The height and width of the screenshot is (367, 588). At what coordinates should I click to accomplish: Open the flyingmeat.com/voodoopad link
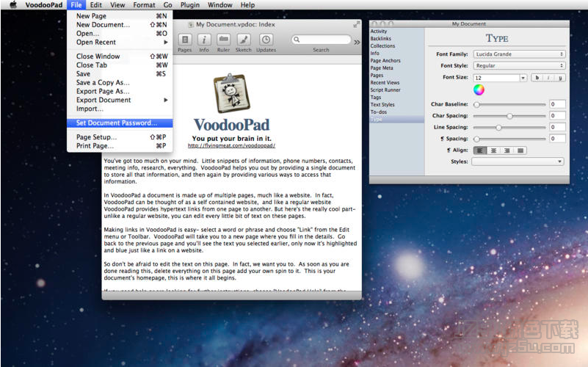(231, 145)
